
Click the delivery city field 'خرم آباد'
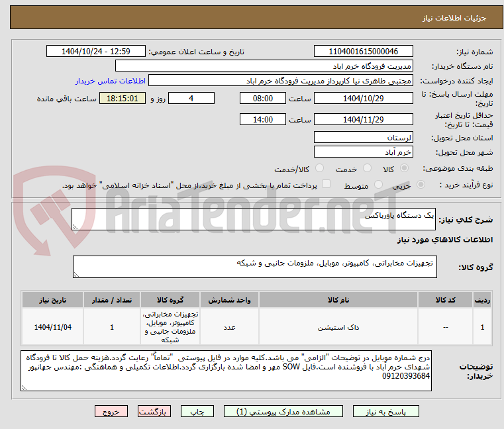[x=363, y=152]
